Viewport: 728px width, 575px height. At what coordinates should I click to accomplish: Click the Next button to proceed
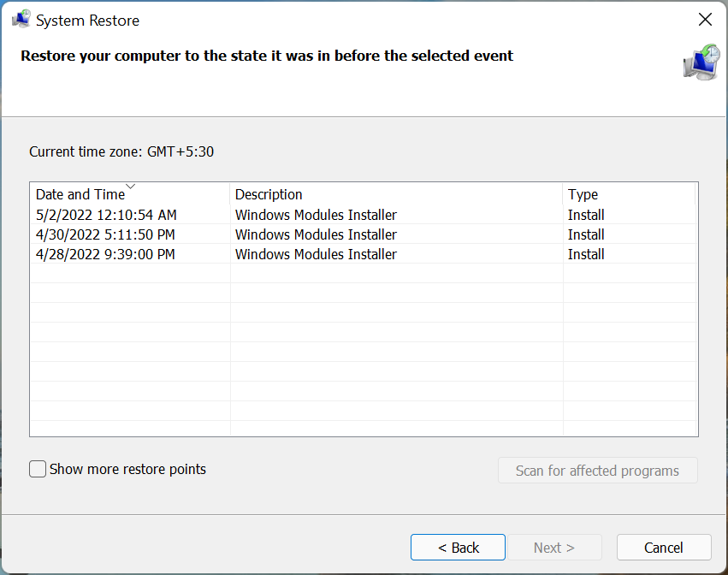pos(554,547)
